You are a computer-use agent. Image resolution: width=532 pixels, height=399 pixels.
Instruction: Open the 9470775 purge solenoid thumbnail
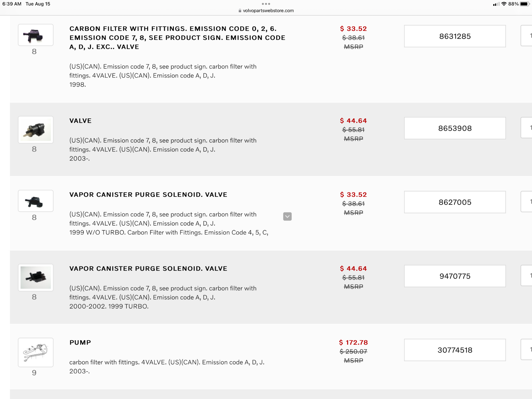pos(36,277)
